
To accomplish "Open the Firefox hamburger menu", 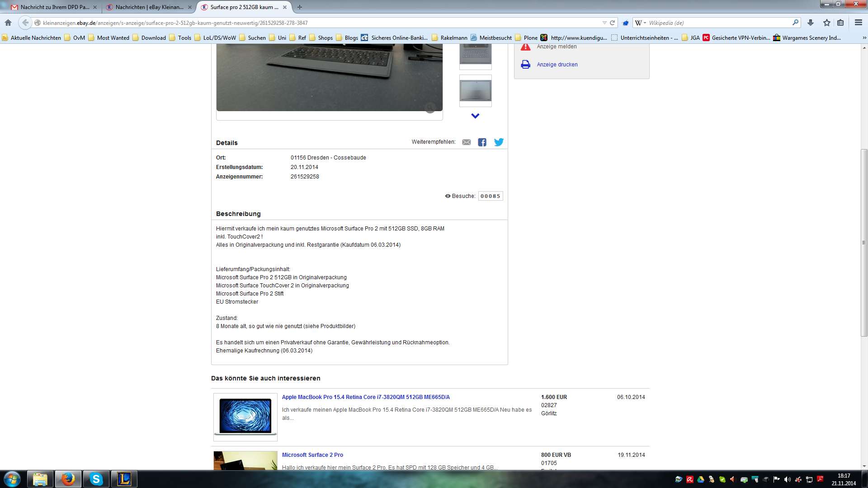I will 858,23.
